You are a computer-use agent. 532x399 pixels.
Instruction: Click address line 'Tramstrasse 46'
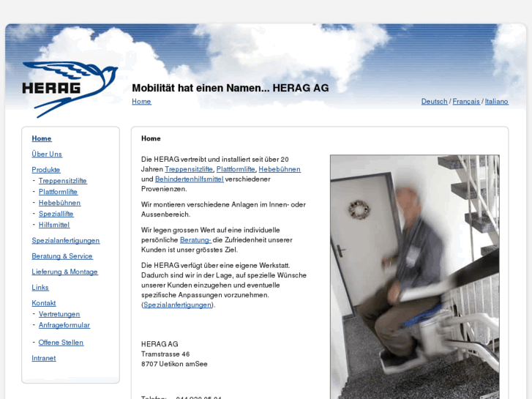165,354
